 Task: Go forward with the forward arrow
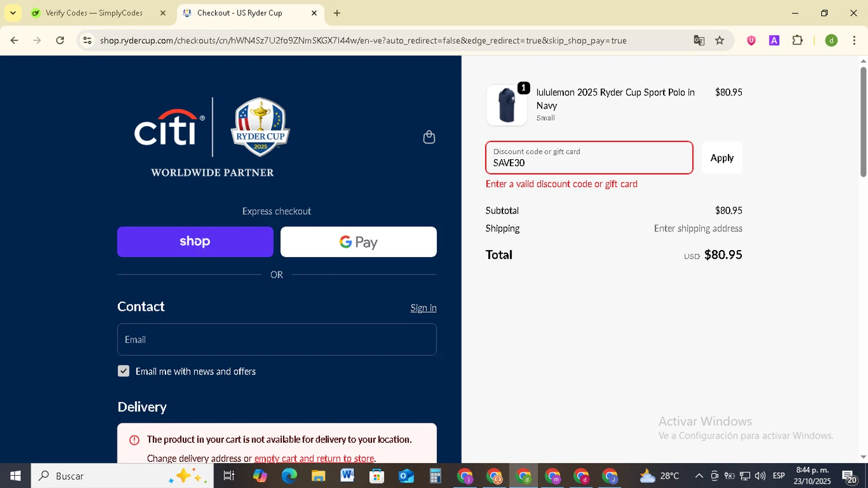pos(37,41)
